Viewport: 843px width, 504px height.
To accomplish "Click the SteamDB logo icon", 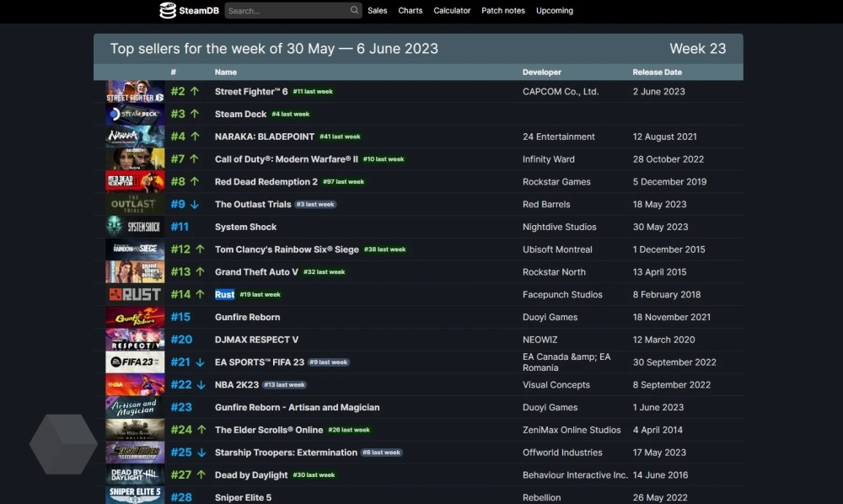I will 168,11.
